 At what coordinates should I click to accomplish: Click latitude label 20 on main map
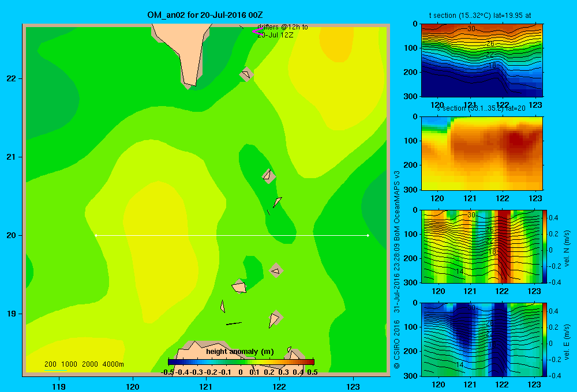click(x=11, y=235)
